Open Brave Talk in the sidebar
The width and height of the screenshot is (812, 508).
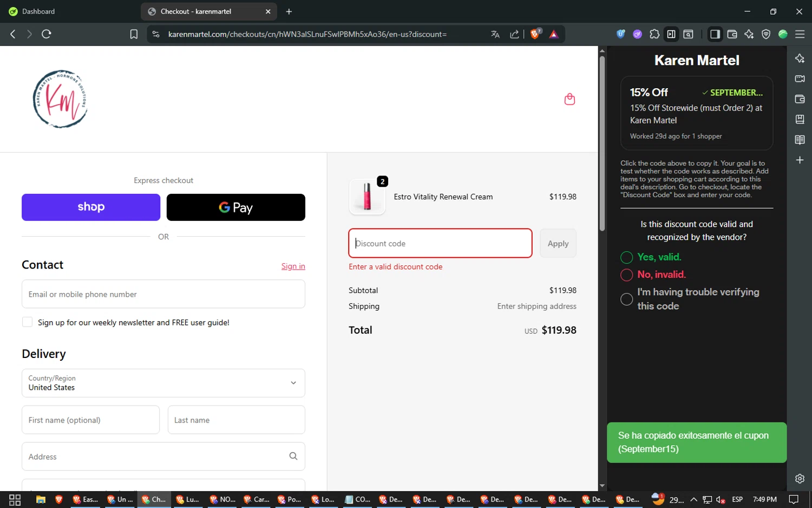[800, 79]
